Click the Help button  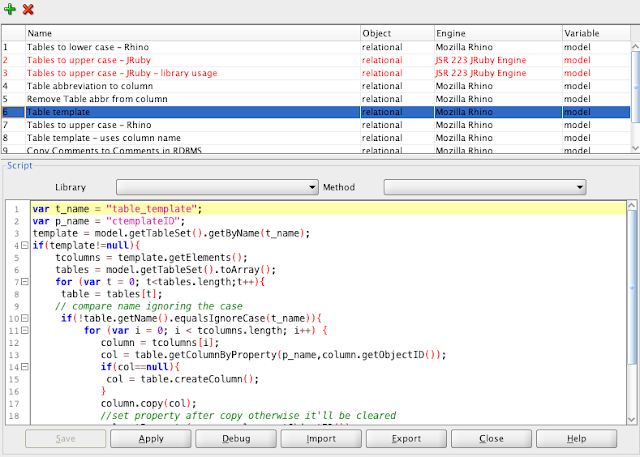coord(576,439)
